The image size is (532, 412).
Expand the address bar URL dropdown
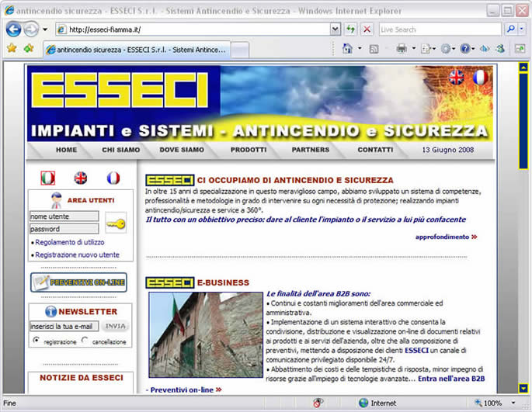(336, 29)
